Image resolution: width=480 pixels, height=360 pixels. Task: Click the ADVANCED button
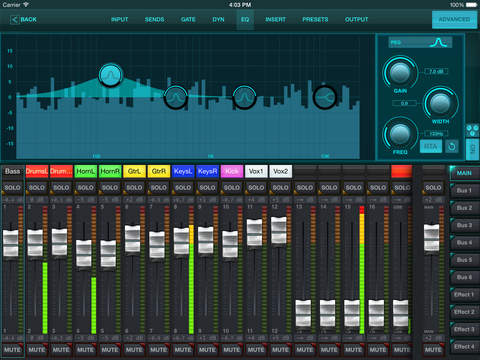[454, 20]
